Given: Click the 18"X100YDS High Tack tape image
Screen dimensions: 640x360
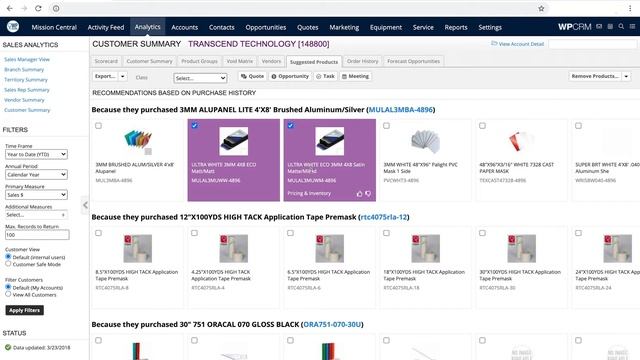Looking at the screenshot, I should point(425,248).
